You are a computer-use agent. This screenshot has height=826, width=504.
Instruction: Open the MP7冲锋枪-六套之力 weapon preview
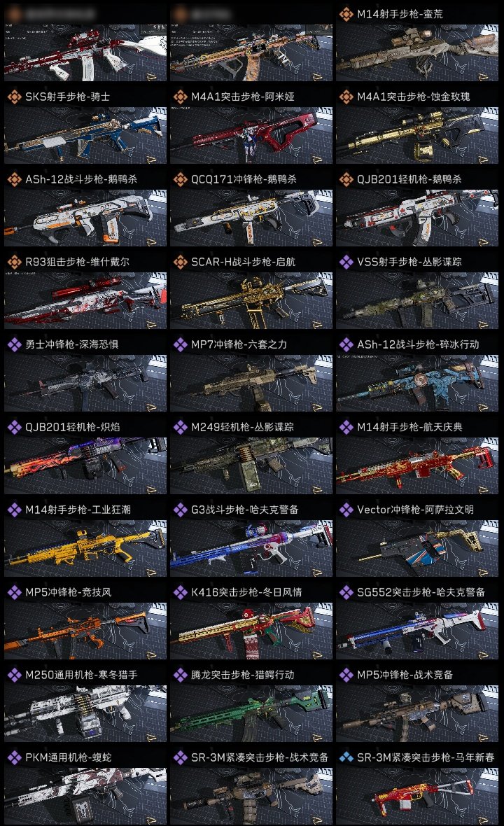coord(251,384)
